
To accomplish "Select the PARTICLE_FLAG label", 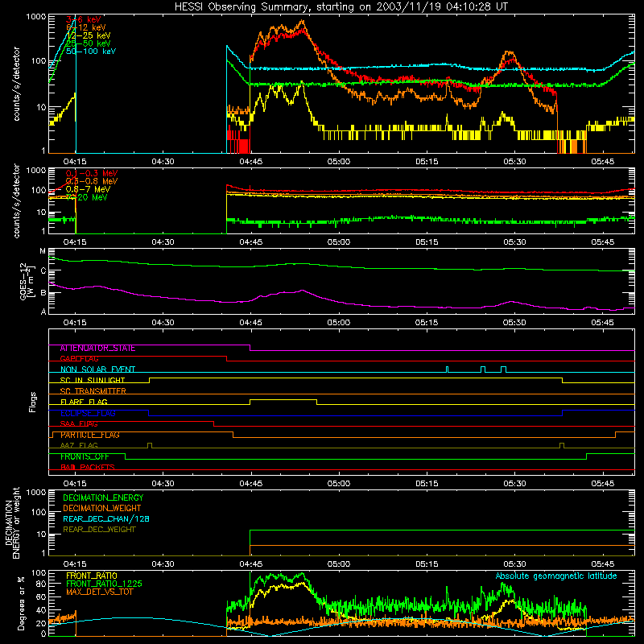I will [x=90, y=435].
